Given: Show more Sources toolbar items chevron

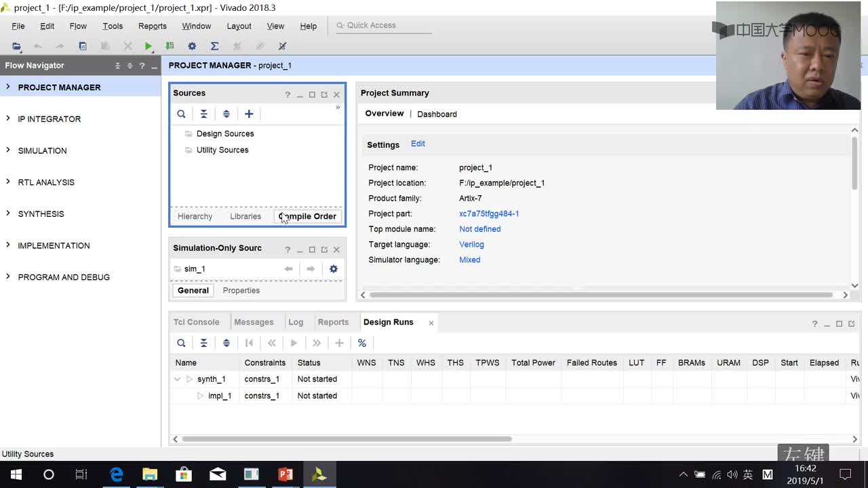Looking at the screenshot, I should pyautogui.click(x=338, y=107).
